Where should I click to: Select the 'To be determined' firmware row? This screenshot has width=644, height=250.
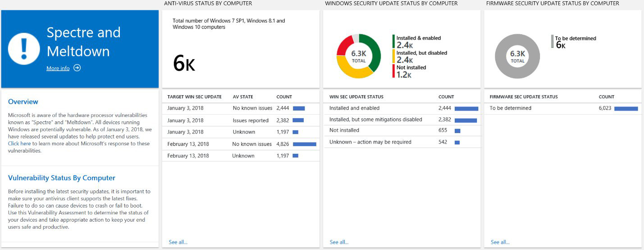562,108
